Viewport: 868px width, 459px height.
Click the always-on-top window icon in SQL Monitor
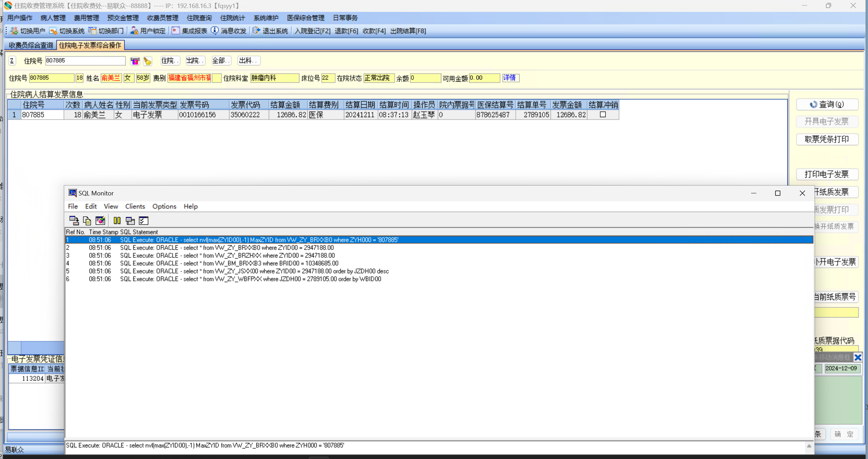[x=130, y=220]
